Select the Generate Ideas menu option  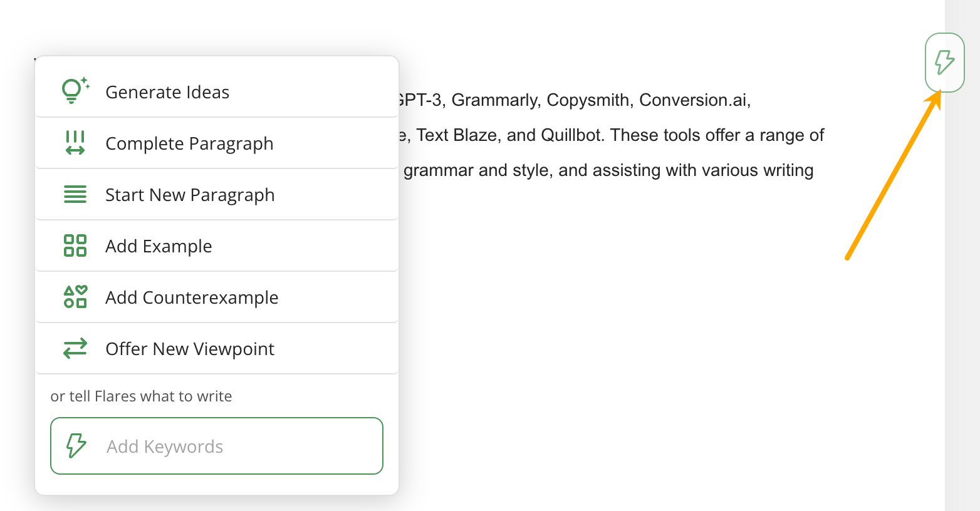point(167,92)
